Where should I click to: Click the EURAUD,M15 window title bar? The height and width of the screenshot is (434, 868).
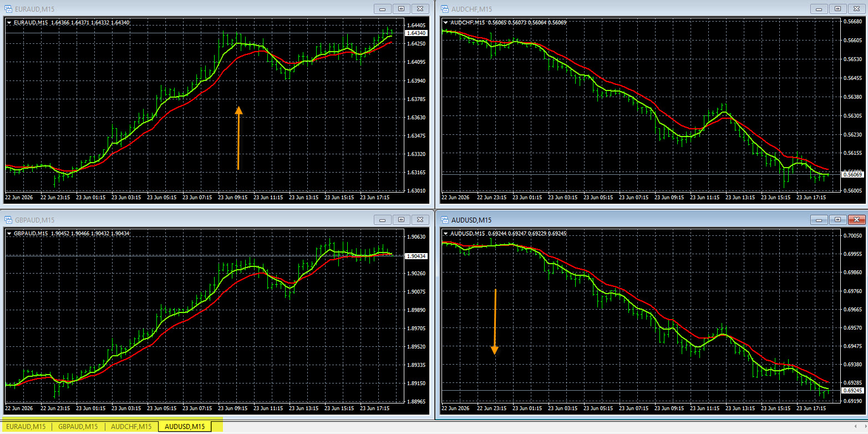point(216,8)
